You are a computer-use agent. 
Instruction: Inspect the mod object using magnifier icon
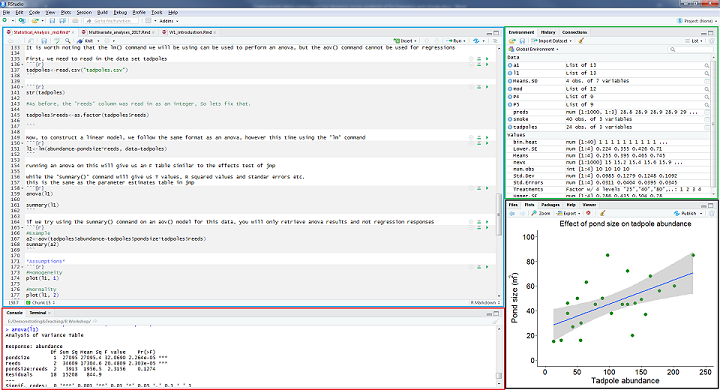(707, 89)
